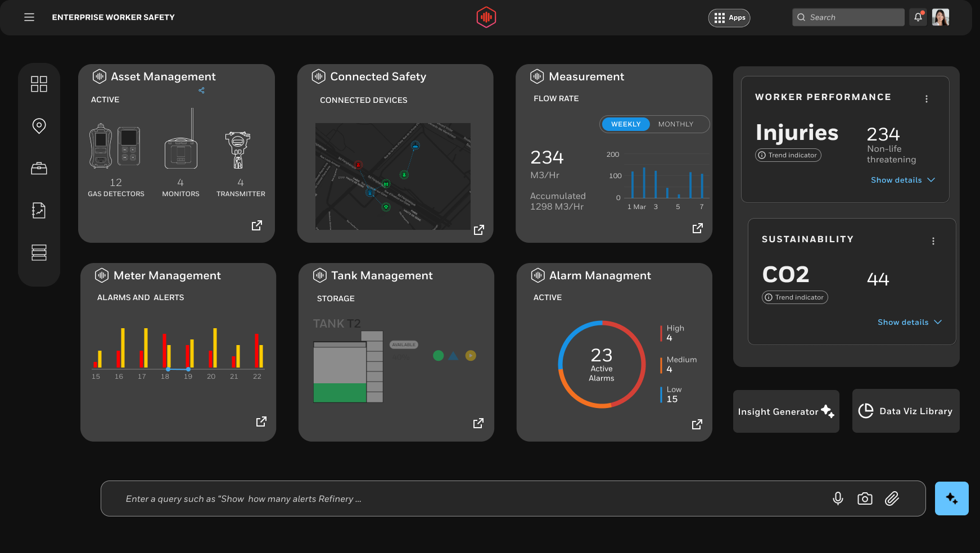
Task: Open Worker Performance three-dot menu
Action: click(x=927, y=99)
